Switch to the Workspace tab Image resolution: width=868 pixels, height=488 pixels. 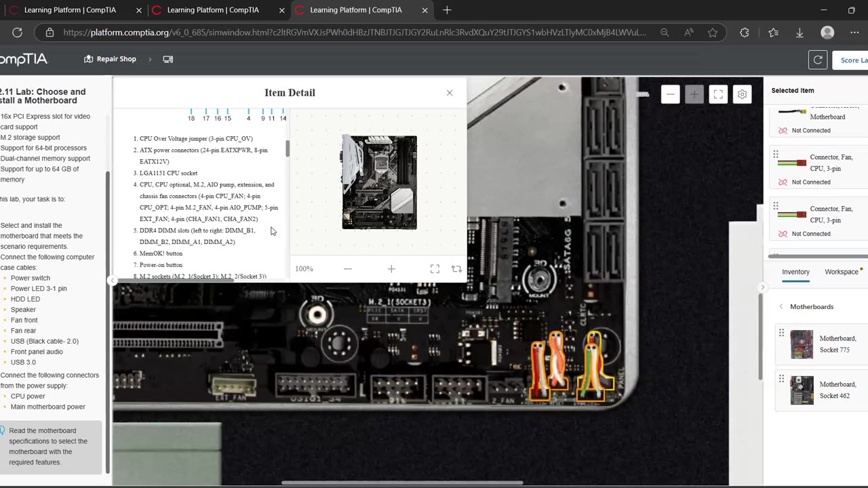[842, 272]
